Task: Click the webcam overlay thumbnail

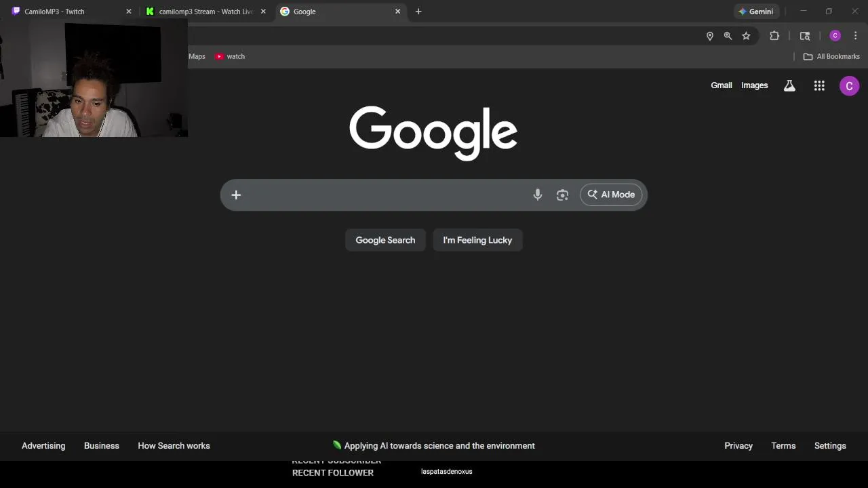Action: point(94,78)
